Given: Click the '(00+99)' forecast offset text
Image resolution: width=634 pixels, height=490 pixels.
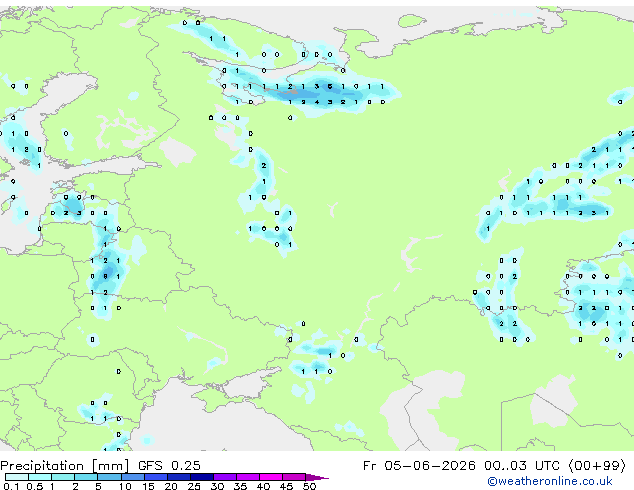Looking at the screenshot, I should [597, 466].
